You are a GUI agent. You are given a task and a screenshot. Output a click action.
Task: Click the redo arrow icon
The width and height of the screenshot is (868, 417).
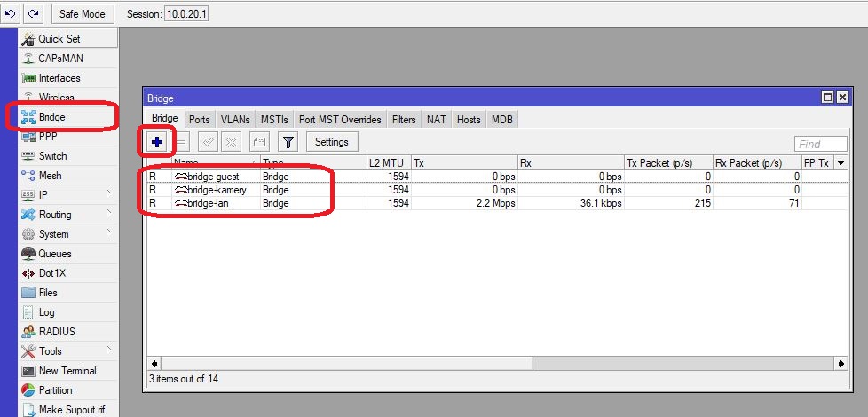33,13
